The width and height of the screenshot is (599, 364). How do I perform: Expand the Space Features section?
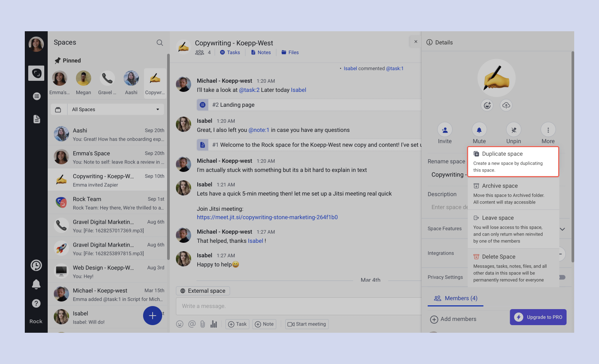[562, 229]
